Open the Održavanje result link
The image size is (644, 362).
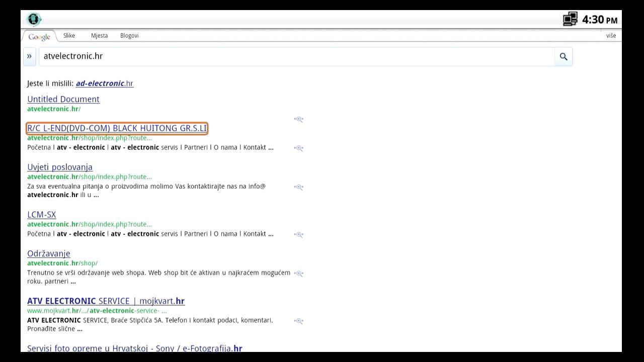[x=49, y=253]
